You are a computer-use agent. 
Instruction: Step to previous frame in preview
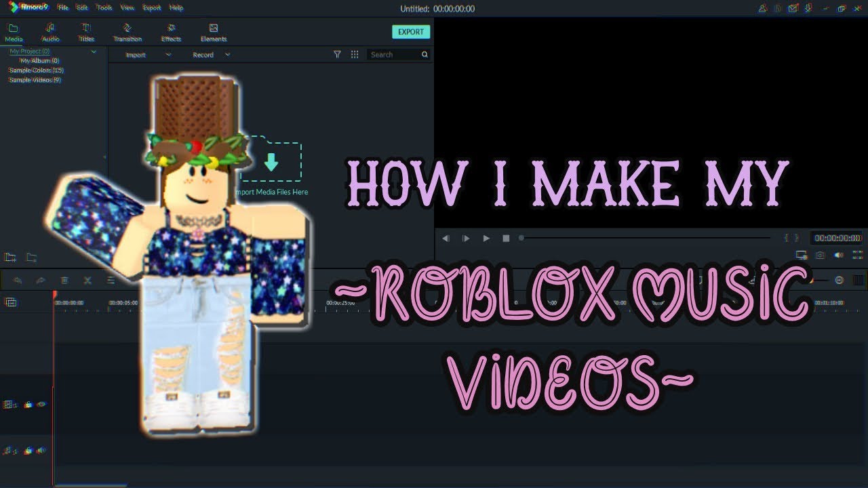tap(446, 239)
